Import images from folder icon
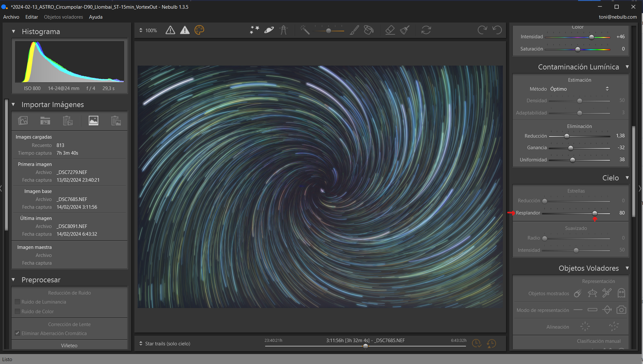Screen dimensions: 643x364 (45, 121)
